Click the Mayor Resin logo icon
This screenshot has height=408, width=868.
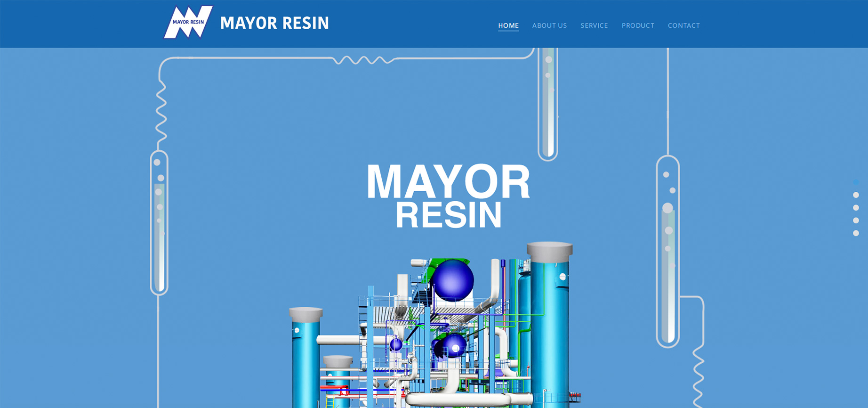(x=188, y=22)
